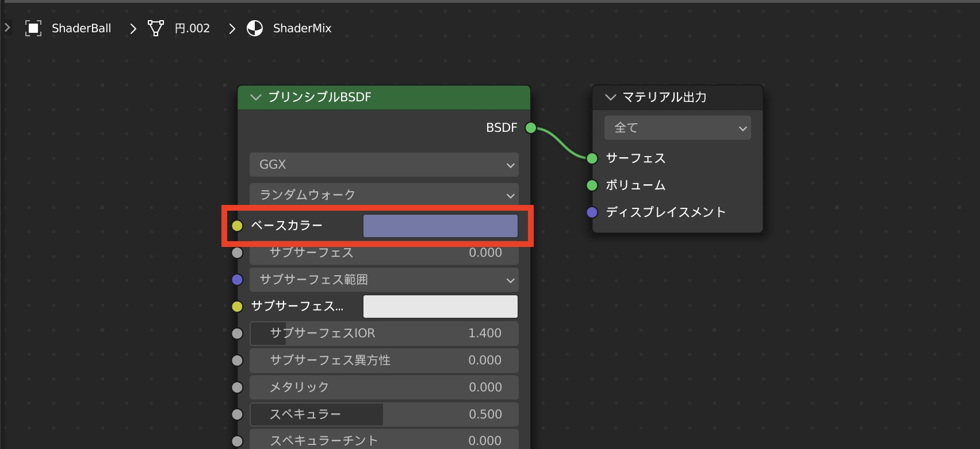Open the Base Color purple swatch
Screen dimensions: 980x449
tap(440, 226)
